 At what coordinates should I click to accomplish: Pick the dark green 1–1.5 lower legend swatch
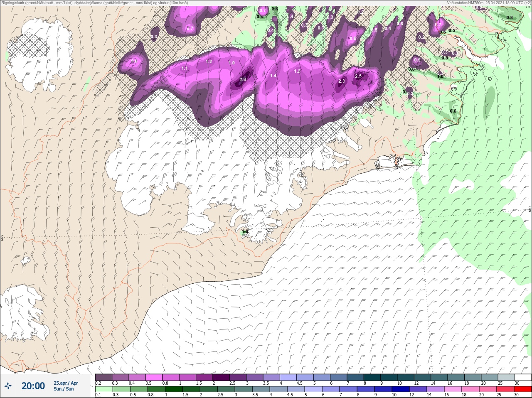click(173, 389)
